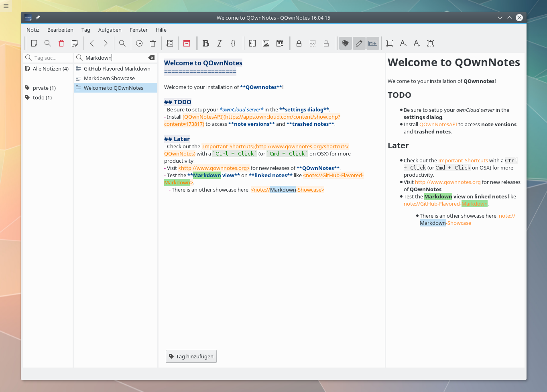This screenshot has height=392, width=547.
Task: Apply bold formatting
Action: click(206, 43)
